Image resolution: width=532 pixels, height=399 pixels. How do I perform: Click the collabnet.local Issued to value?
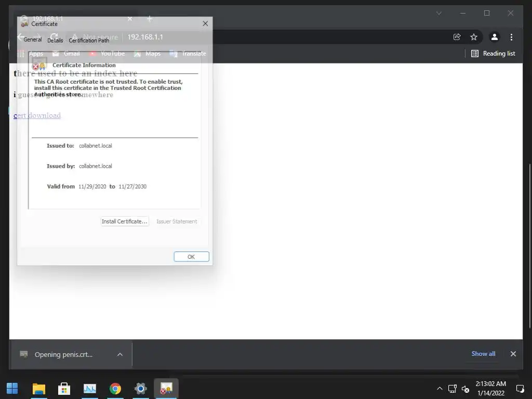96,145
